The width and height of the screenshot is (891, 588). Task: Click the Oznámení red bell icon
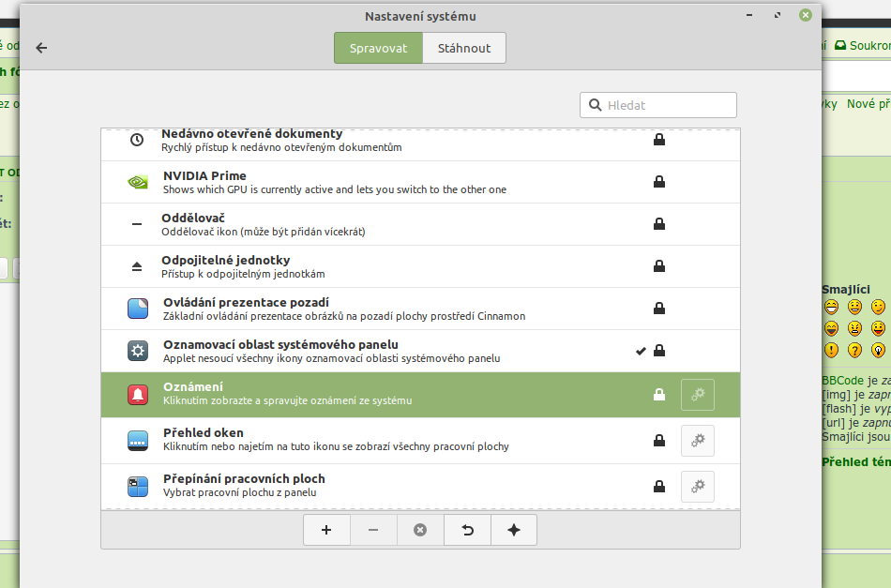tap(138, 395)
